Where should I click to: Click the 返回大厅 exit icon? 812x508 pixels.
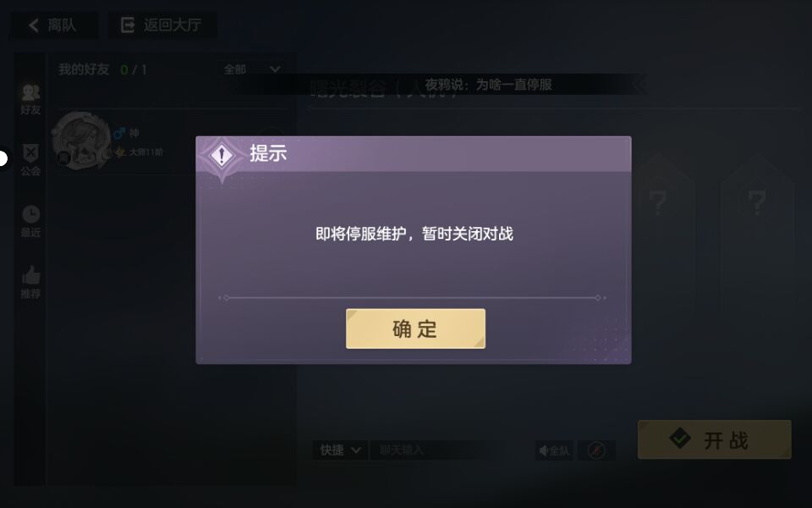(128, 25)
